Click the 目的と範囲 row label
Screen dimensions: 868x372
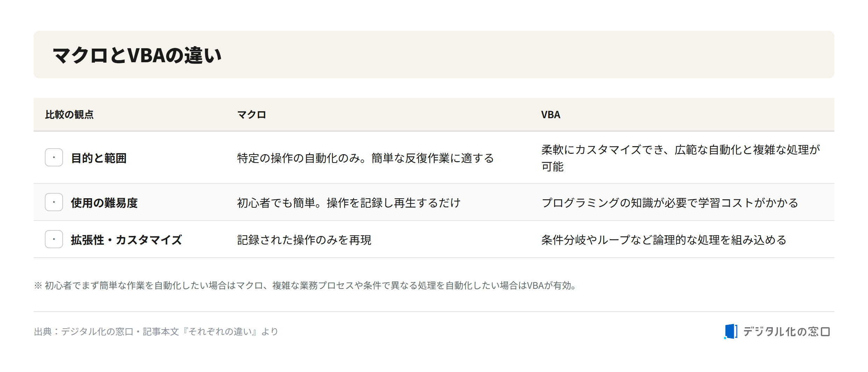pos(99,158)
